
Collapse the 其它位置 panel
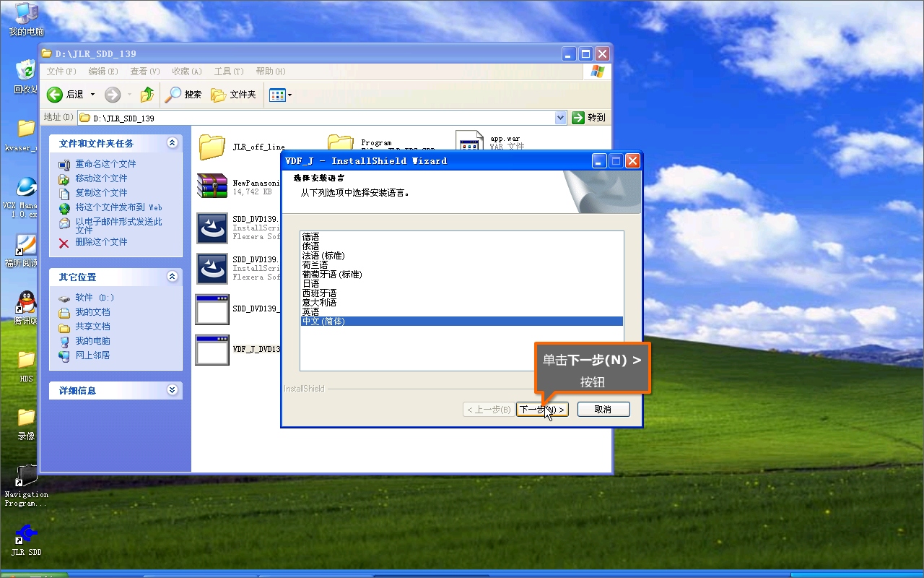pyautogui.click(x=172, y=277)
